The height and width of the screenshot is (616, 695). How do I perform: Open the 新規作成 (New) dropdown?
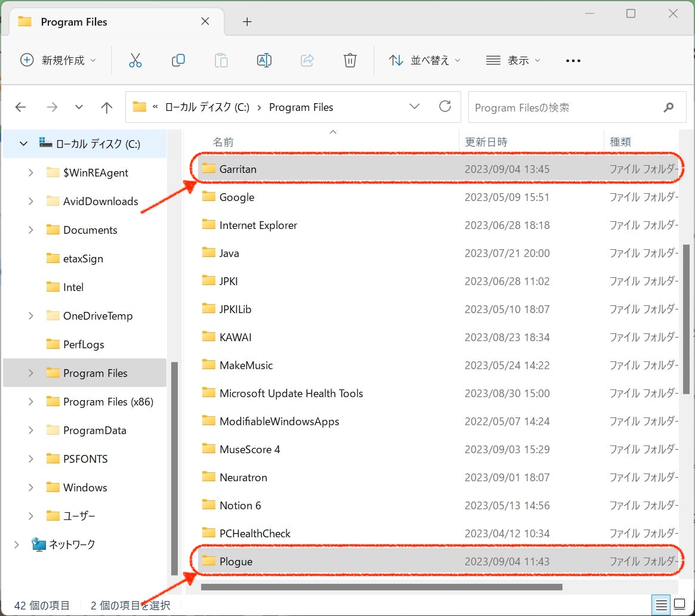(x=58, y=60)
